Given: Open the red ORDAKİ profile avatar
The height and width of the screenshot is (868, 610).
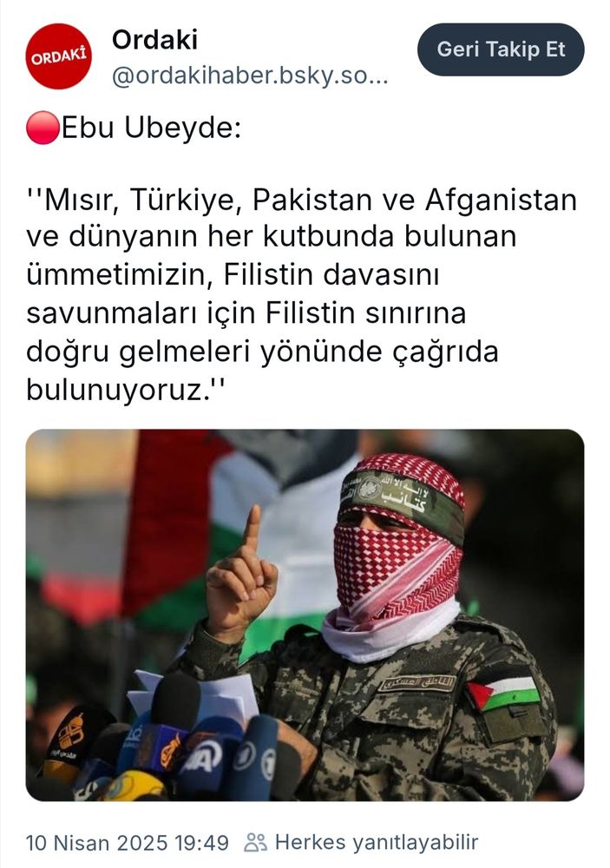Looking at the screenshot, I should coord(58,56).
